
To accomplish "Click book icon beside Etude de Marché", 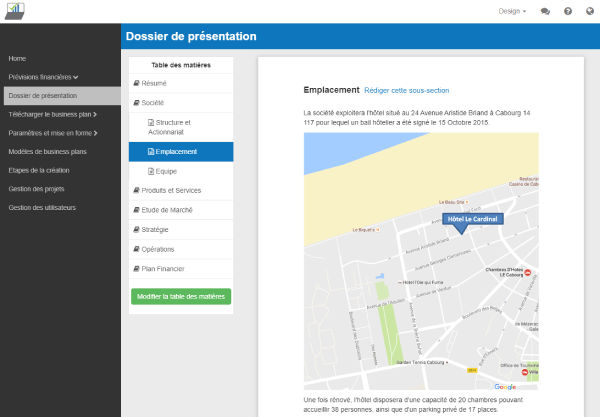I will point(136,210).
